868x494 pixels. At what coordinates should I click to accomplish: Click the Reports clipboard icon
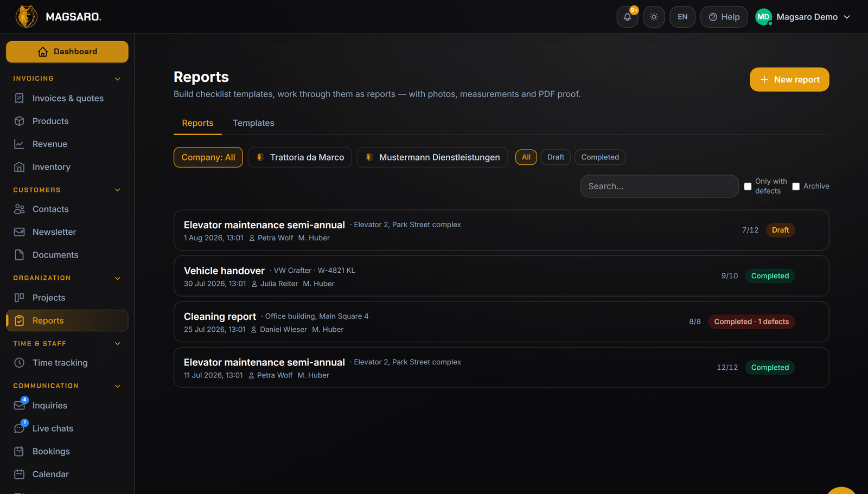coord(20,320)
